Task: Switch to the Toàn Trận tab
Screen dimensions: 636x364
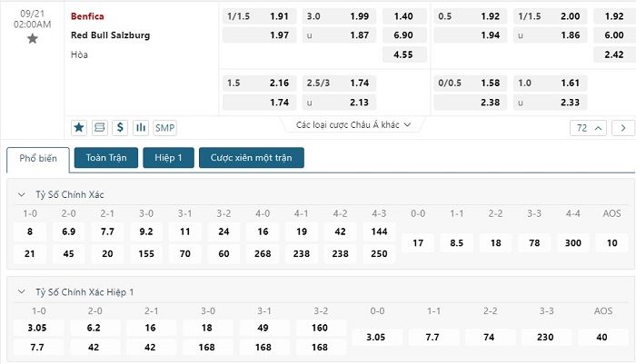Action: click(106, 158)
